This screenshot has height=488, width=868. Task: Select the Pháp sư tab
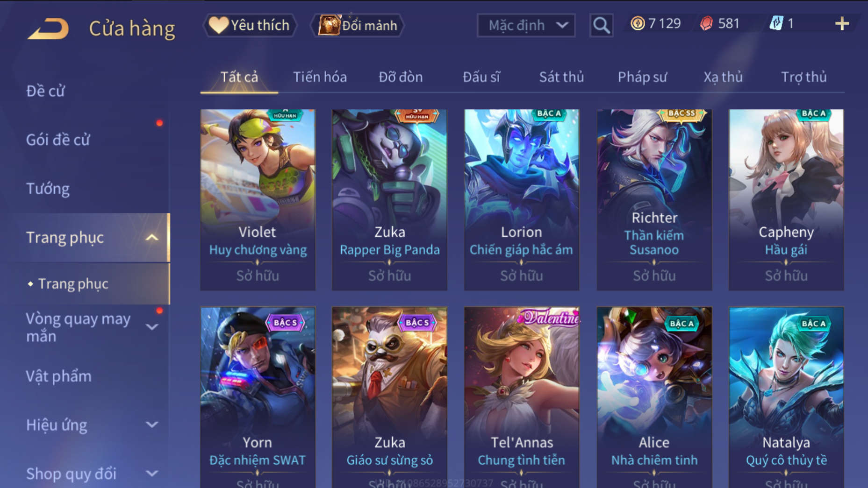point(642,77)
